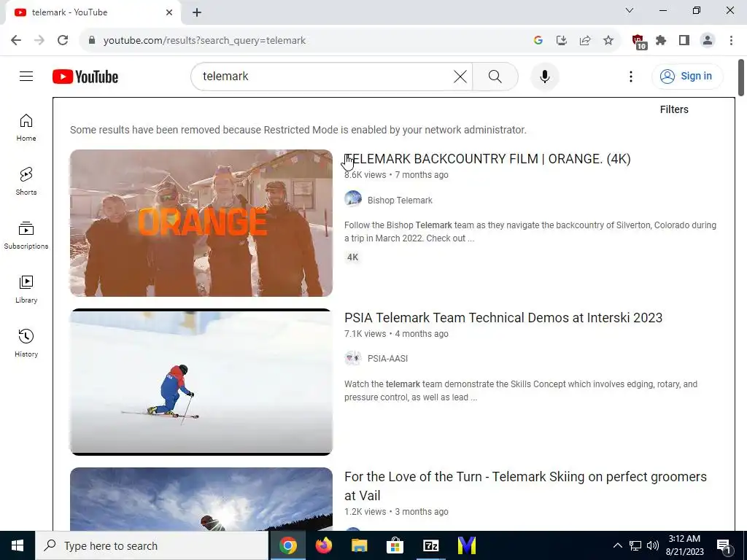Open Chrome three-dot menu
This screenshot has width=747, height=560.
coord(731,41)
